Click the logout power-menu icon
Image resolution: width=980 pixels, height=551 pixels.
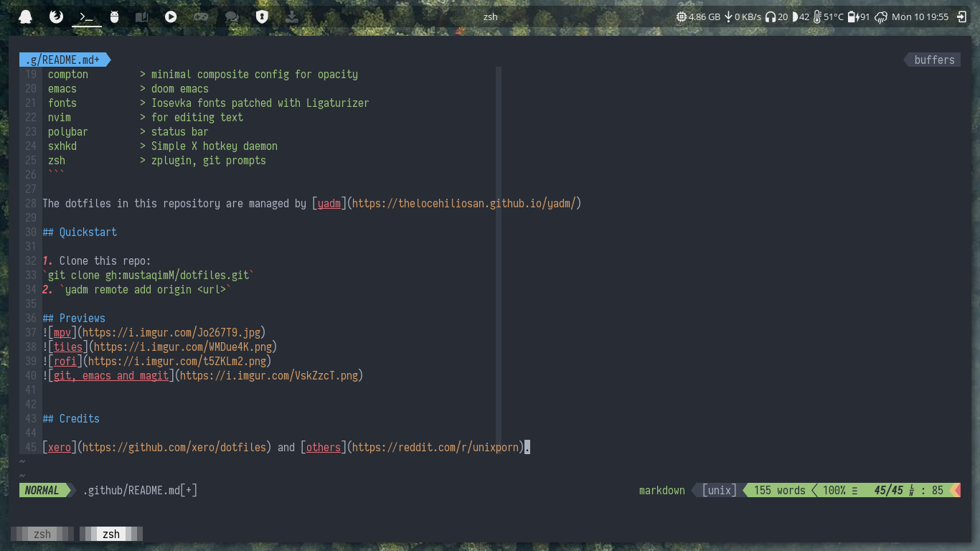click(962, 17)
